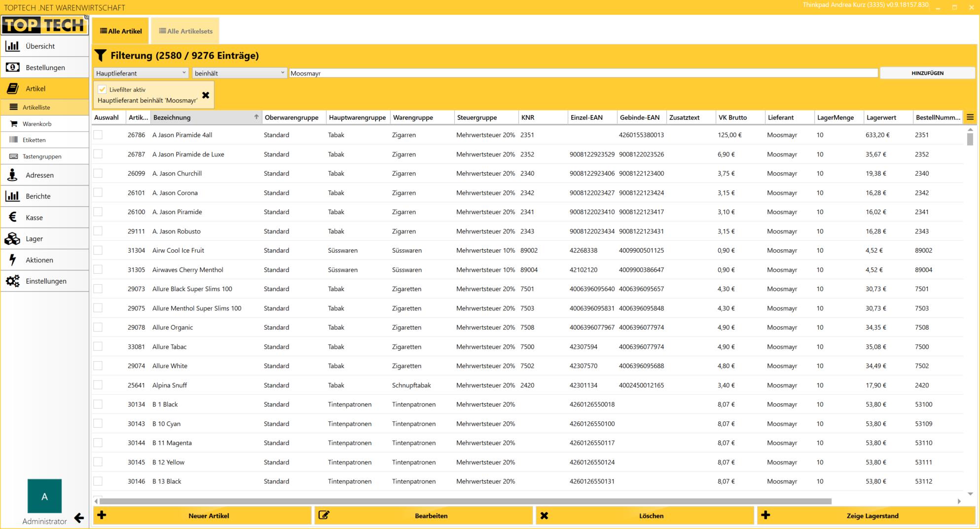Open Tastengruppen keyboard icon
The height and width of the screenshot is (529, 980).
click(x=13, y=156)
